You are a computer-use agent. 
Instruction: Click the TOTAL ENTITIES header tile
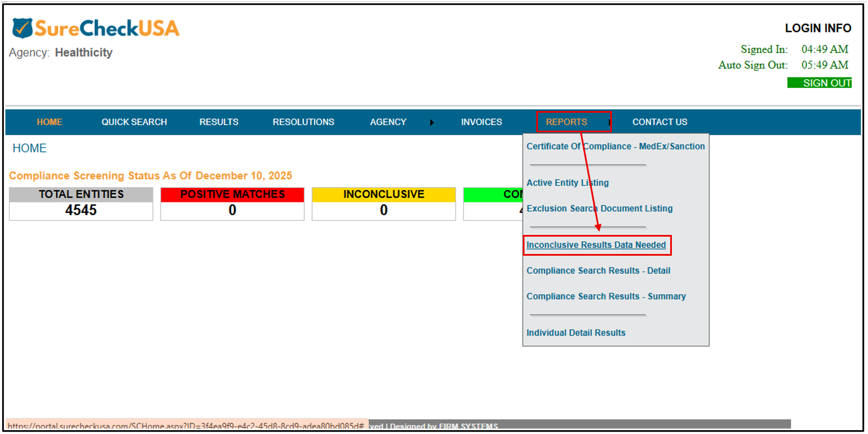tap(81, 195)
